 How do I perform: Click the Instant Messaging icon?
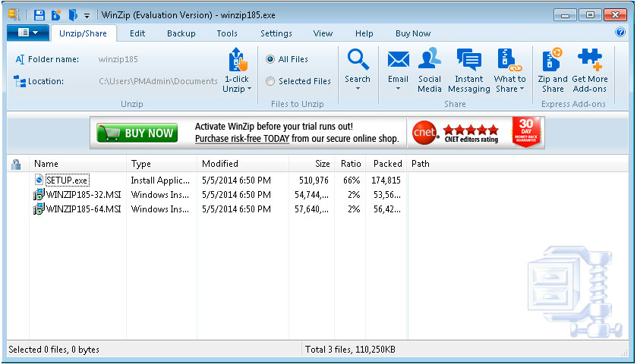tap(468, 59)
